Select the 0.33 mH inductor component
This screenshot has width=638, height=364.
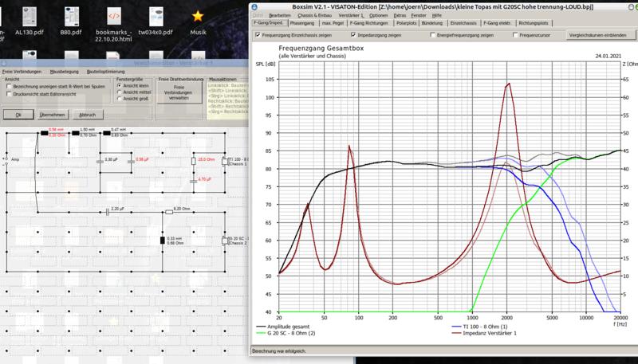163,240
